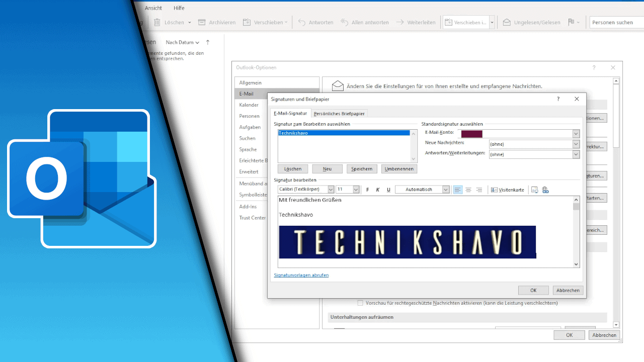644x362 pixels.
Task: Toggle italic (K) formatting in signature editor
Action: click(378, 190)
